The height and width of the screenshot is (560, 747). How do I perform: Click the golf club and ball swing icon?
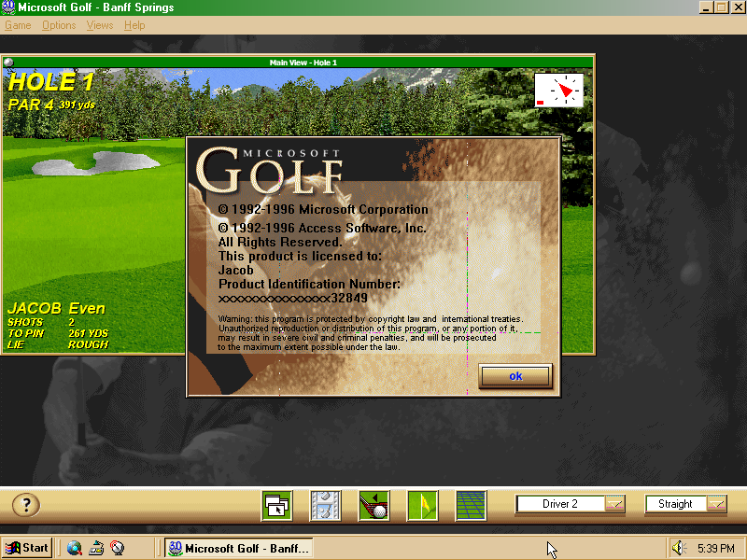click(374, 505)
